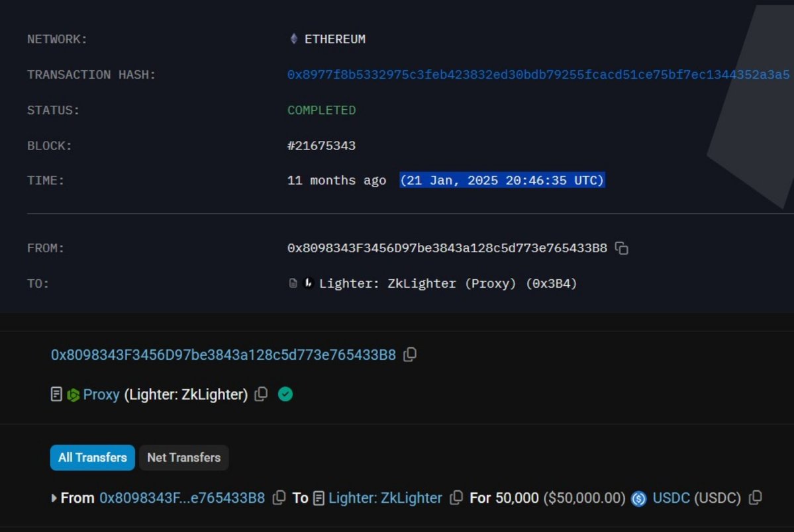
Task: Click the 50,000 transfer amount
Action: (517, 498)
